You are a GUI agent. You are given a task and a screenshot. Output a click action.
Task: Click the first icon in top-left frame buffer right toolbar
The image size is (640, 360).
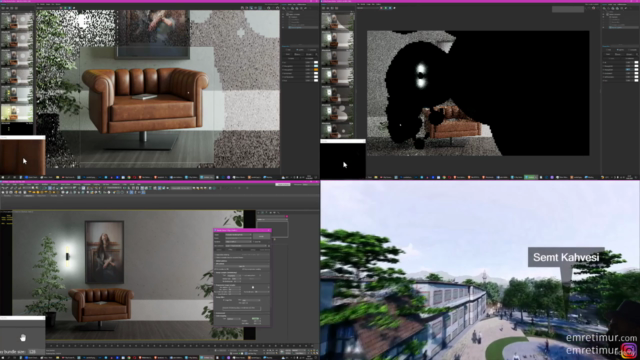[x=242, y=8]
